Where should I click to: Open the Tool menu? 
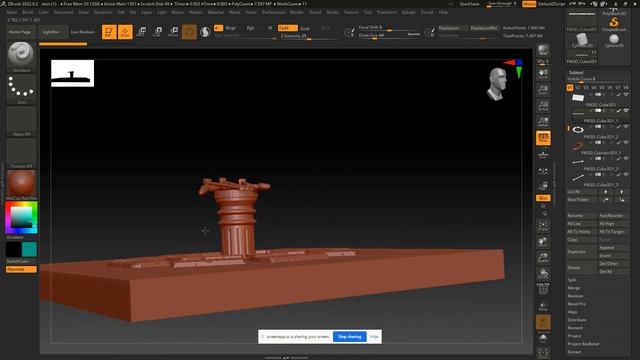pyautogui.click(x=368, y=12)
